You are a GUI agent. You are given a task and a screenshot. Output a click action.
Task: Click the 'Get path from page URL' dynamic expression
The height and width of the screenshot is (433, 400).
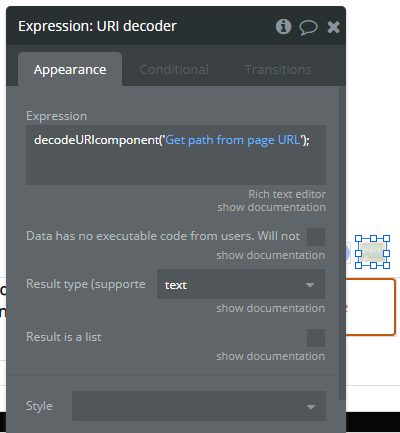233,140
